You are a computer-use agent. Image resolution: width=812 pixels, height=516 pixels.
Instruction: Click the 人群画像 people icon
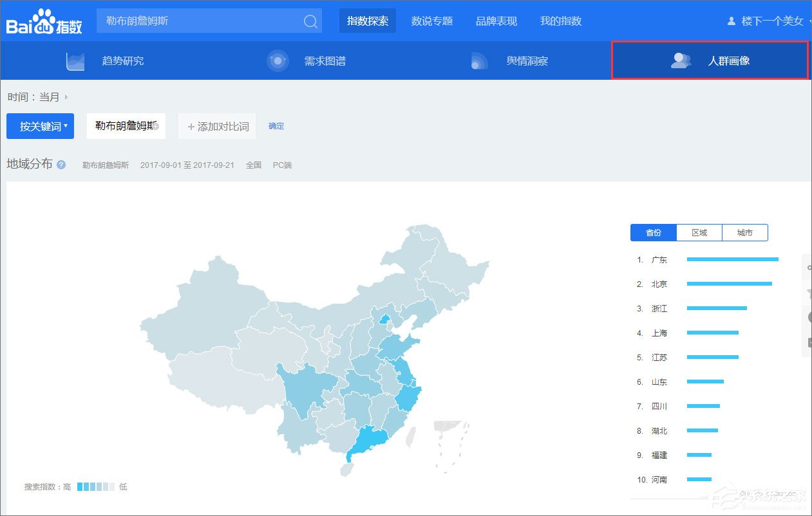click(x=679, y=60)
